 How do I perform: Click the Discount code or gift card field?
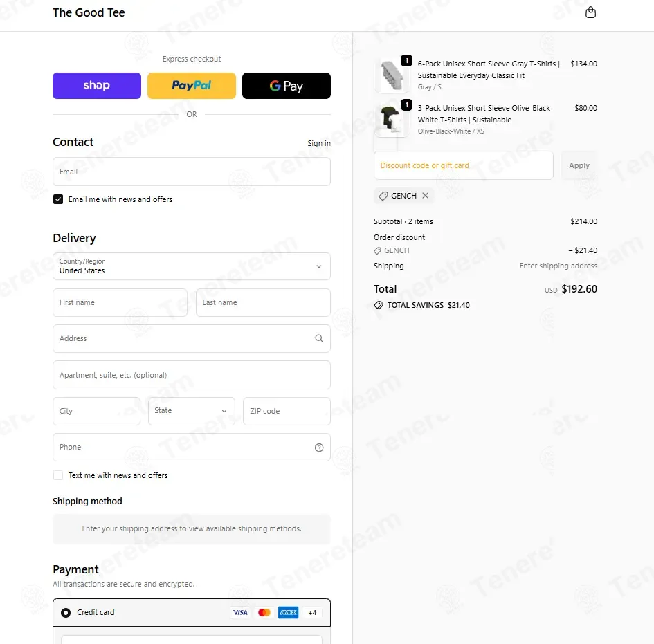[x=464, y=166]
